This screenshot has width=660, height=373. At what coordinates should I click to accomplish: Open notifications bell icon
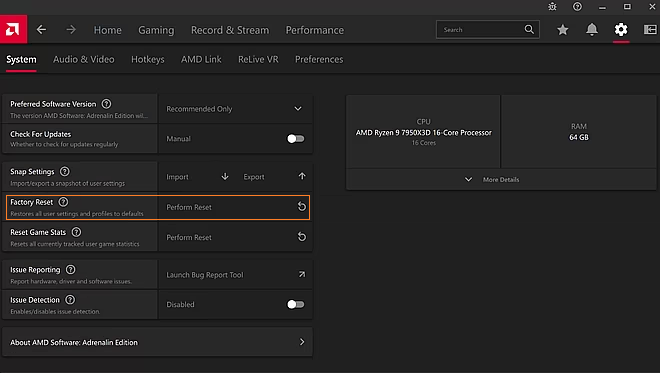(x=592, y=29)
